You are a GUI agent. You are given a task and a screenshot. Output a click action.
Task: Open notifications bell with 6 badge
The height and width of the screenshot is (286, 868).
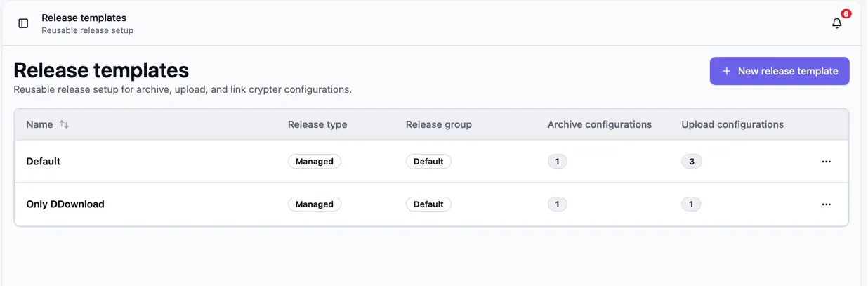click(837, 23)
